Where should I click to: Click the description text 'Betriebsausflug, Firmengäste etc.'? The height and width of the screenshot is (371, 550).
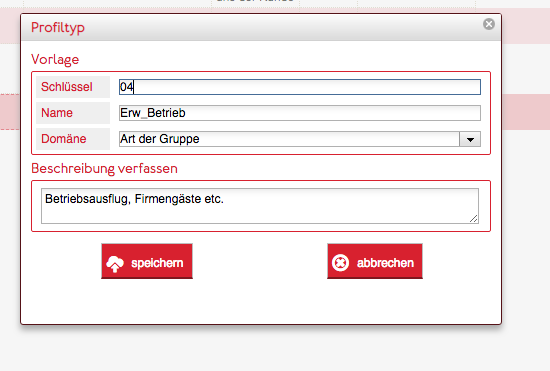tap(134, 199)
